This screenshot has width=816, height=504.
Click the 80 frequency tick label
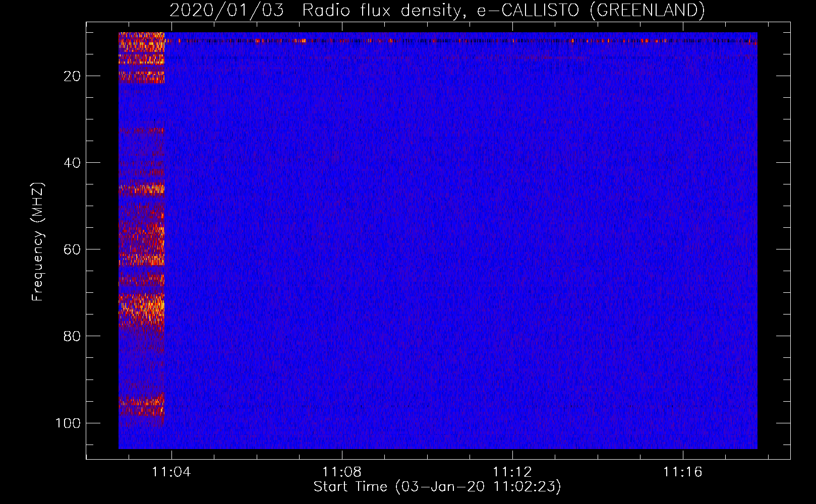tap(72, 336)
